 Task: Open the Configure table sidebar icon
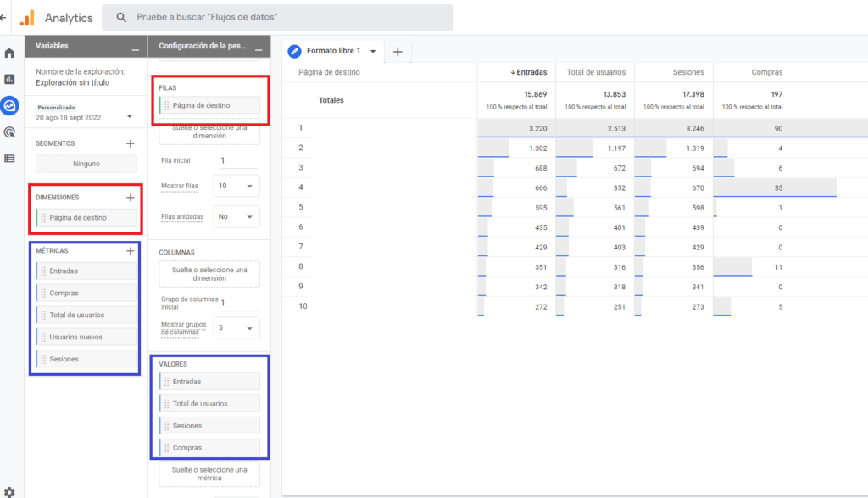pyautogui.click(x=9, y=159)
